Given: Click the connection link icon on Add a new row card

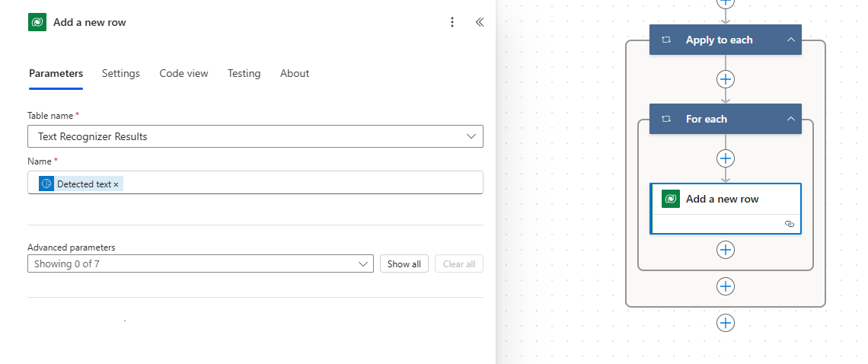Looking at the screenshot, I should tap(790, 224).
